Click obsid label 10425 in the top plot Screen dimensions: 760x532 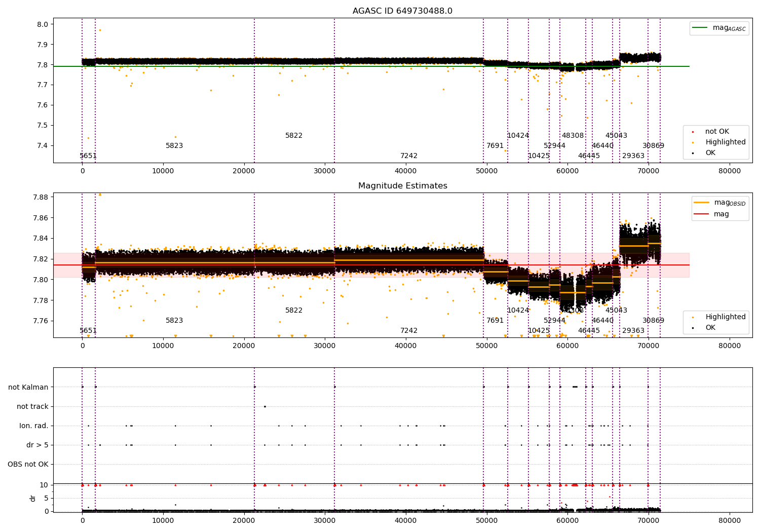click(539, 156)
